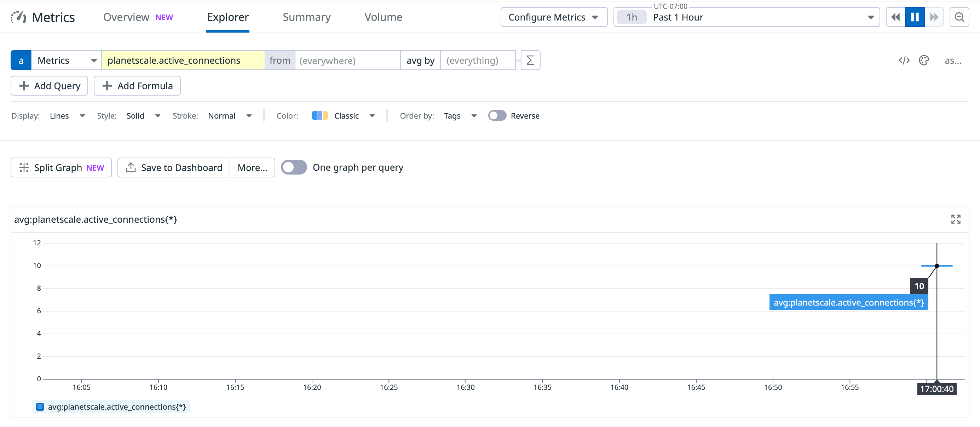
Task: Click the fast-forward time navigation icon
Action: (935, 17)
